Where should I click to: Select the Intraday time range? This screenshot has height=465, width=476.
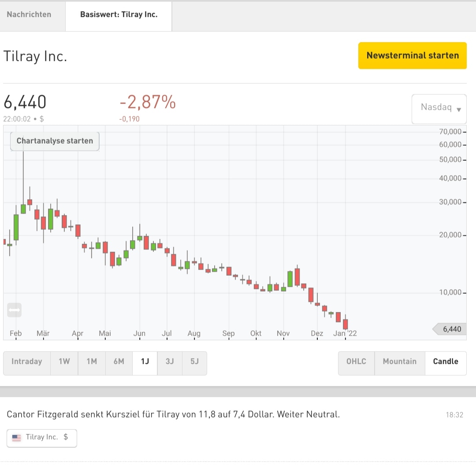[27, 362]
